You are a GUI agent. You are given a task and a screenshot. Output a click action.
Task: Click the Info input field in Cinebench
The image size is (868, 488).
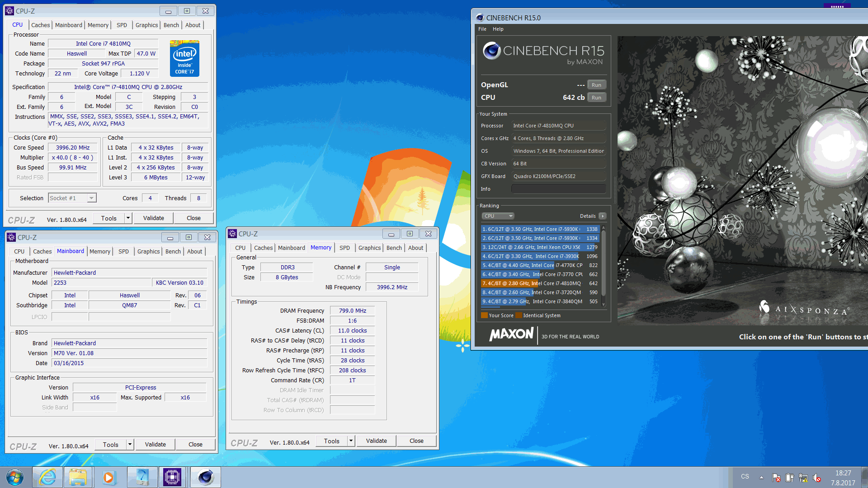(x=558, y=189)
